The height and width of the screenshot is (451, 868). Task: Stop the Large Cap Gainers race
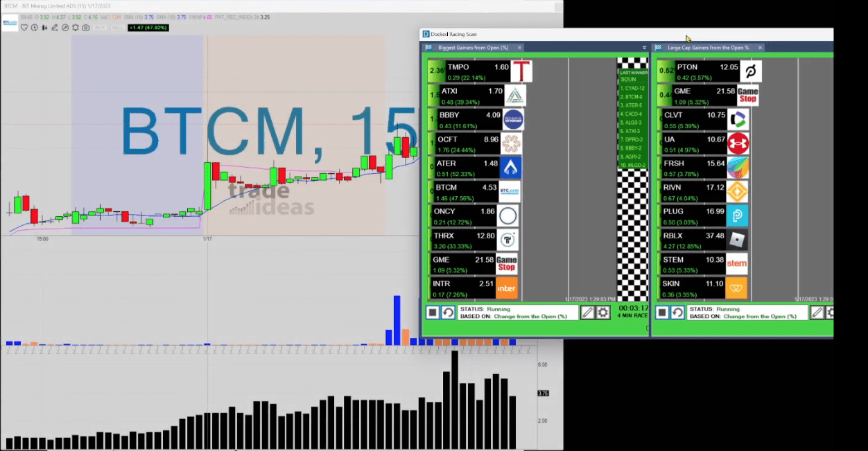point(662,312)
